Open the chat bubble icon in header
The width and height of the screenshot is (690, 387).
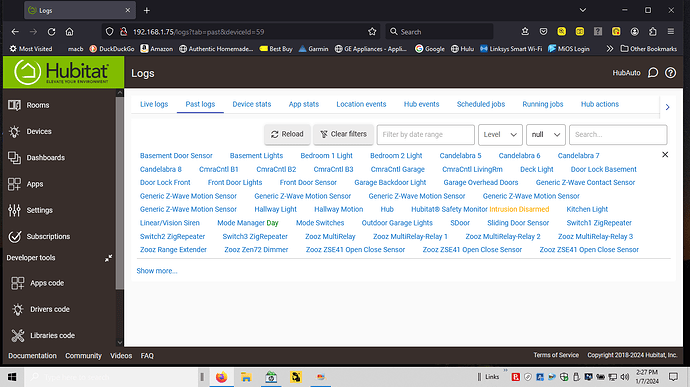click(x=653, y=73)
